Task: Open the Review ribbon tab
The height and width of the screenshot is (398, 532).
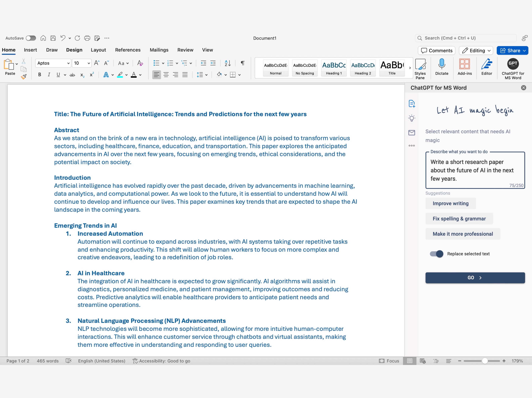Action: 185,50
